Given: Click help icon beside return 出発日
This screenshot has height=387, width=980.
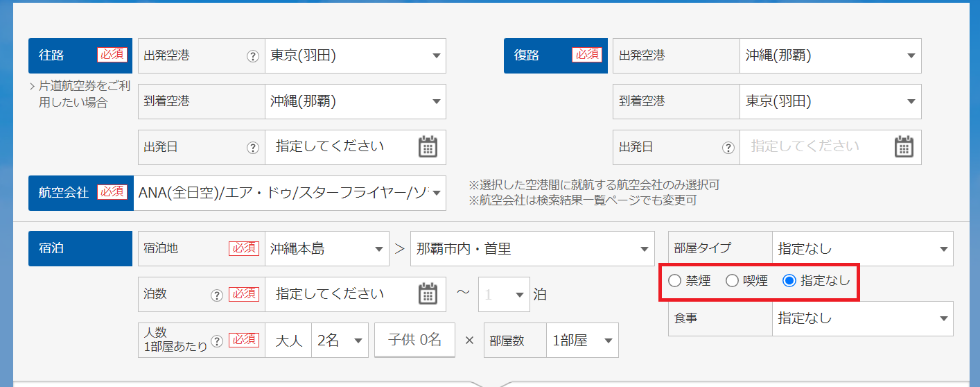Looking at the screenshot, I should tap(728, 148).
